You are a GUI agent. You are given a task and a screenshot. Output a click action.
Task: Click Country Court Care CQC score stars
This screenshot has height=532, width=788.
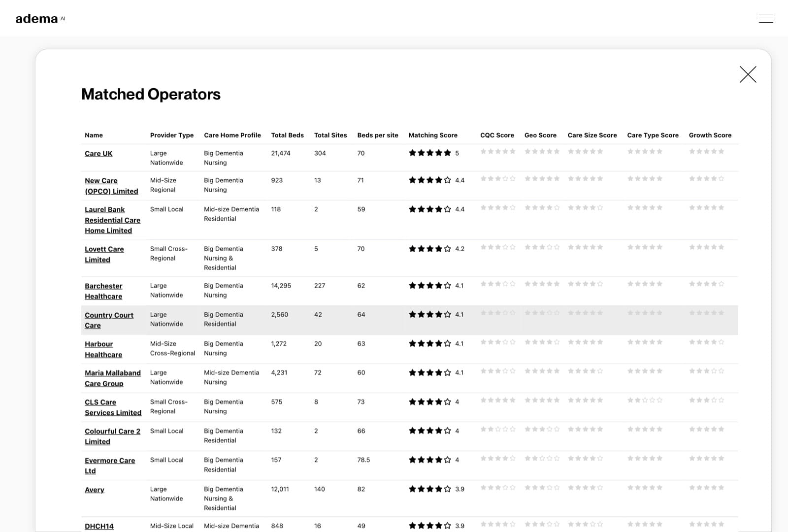pyautogui.click(x=498, y=313)
